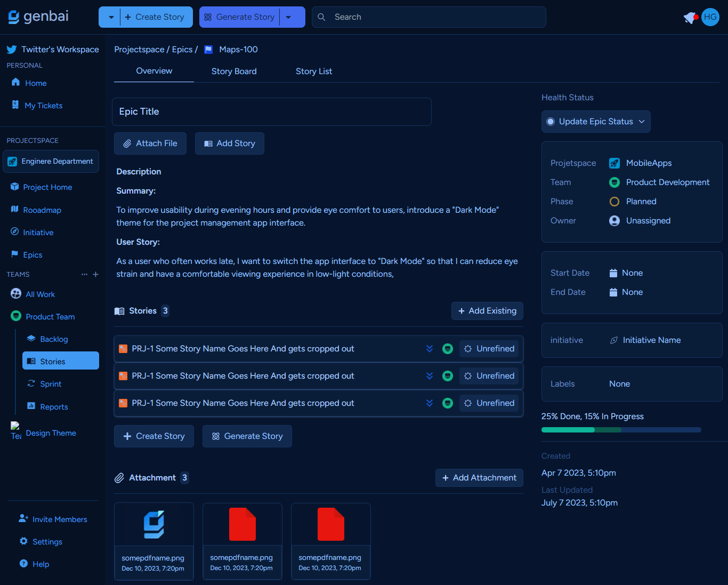Image resolution: width=728 pixels, height=585 pixels.
Task: Click the Add Existing button
Action: (487, 311)
